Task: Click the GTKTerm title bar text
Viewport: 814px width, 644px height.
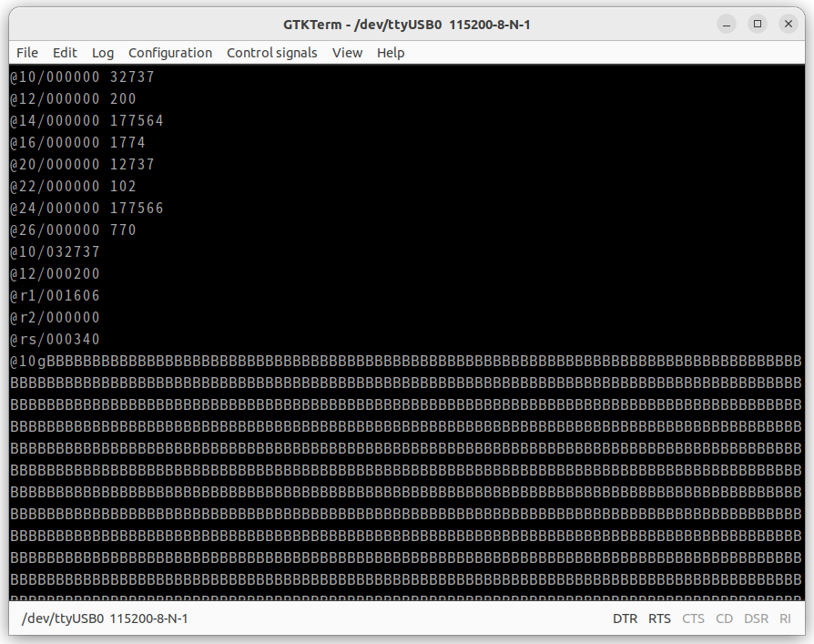Action: 407,24
